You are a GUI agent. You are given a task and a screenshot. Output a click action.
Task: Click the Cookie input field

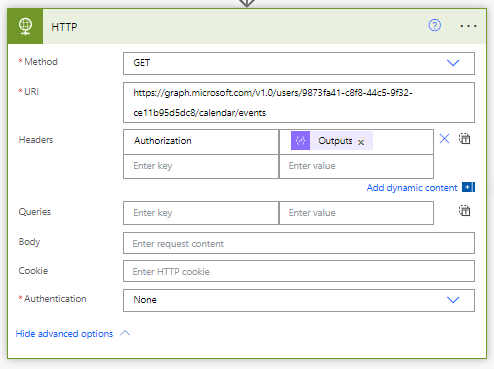click(299, 271)
